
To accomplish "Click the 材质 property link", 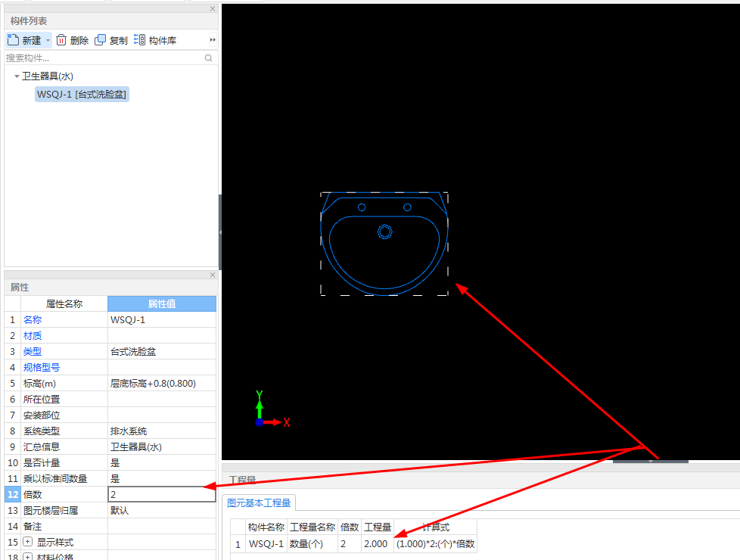I will click(x=33, y=336).
